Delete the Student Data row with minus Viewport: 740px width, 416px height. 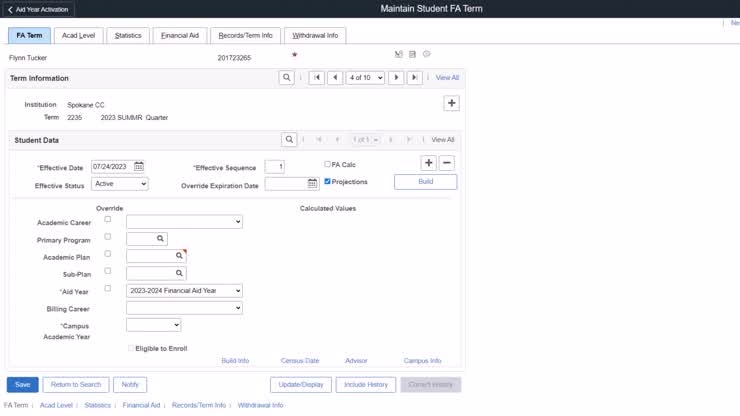[447, 163]
